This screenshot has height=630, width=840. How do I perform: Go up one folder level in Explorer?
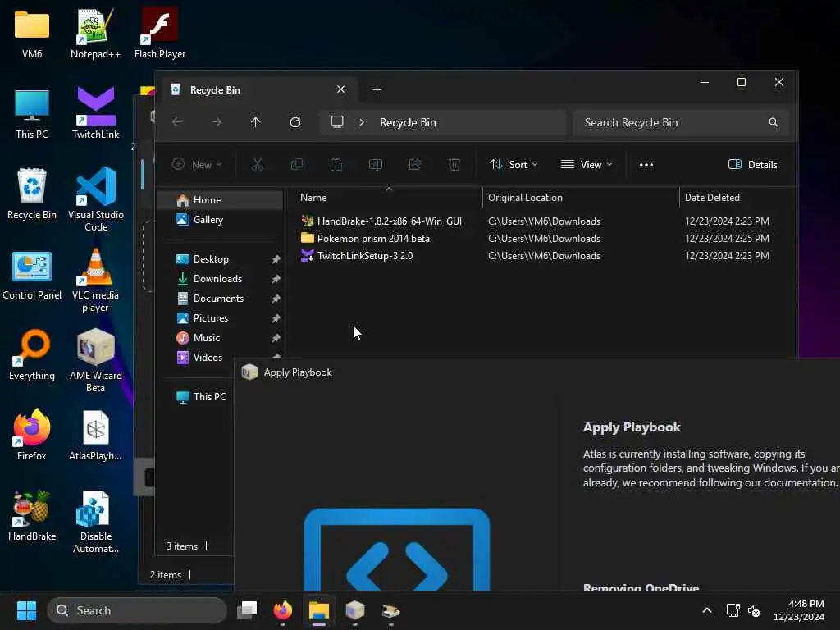click(256, 122)
